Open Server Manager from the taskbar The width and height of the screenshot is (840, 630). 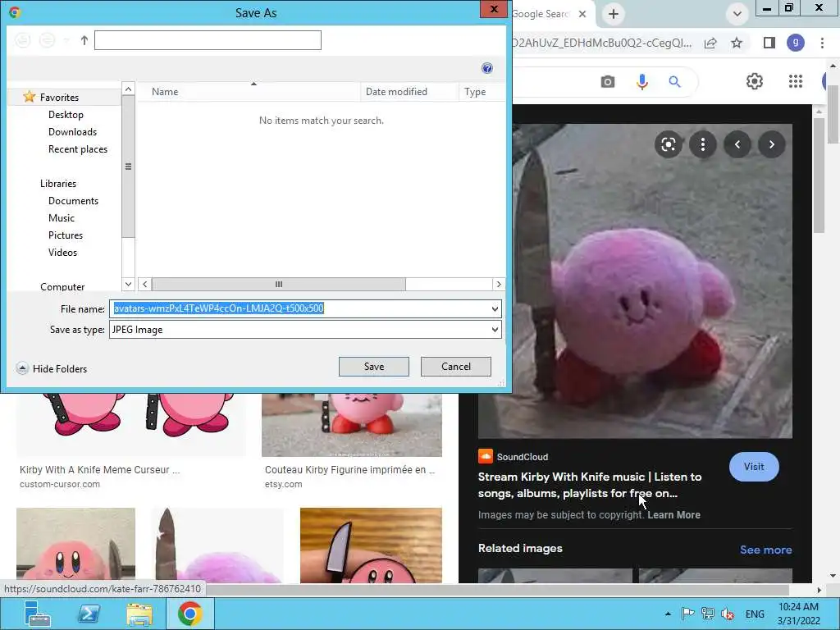pyautogui.click(x=38, y=614)
